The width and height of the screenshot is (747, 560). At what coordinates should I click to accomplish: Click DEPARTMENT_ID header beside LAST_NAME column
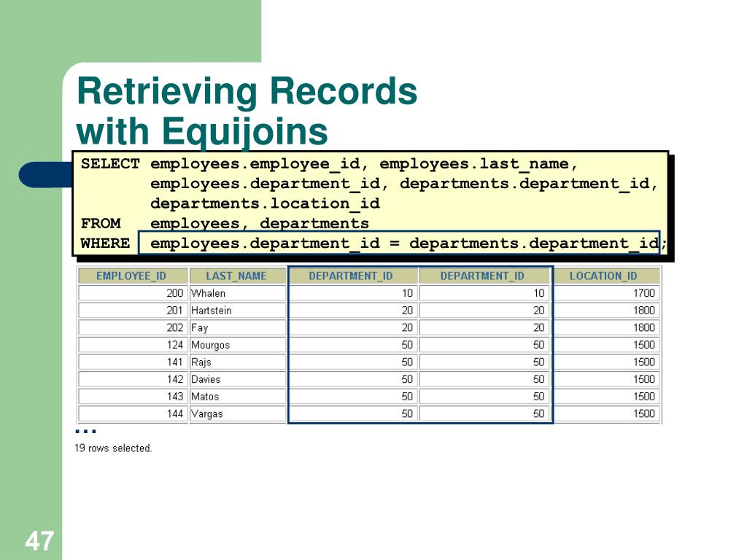coord(353,276)
